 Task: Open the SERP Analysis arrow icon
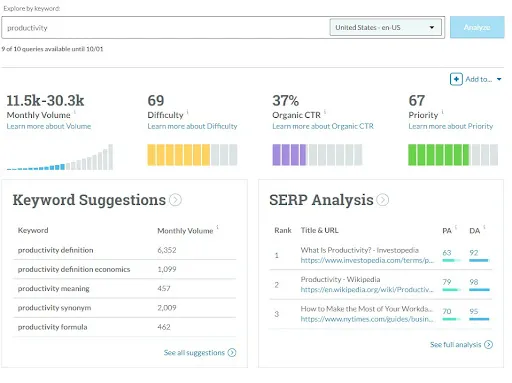click(383, 200)
